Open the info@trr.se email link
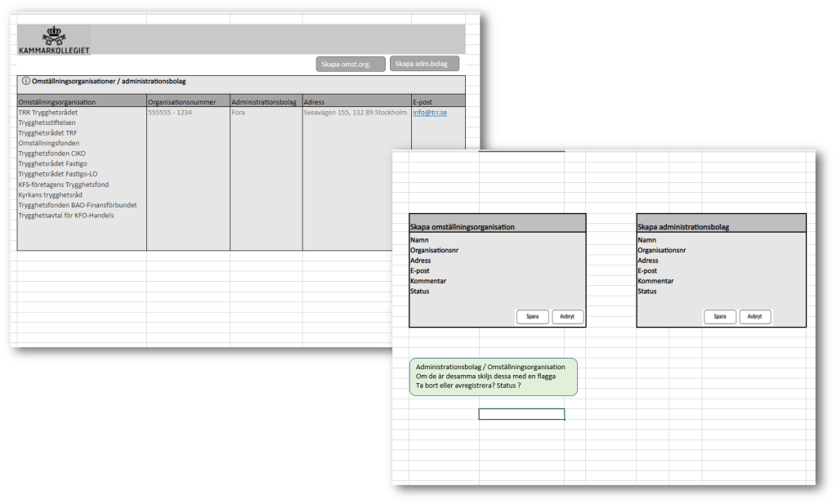 point(429,113)
